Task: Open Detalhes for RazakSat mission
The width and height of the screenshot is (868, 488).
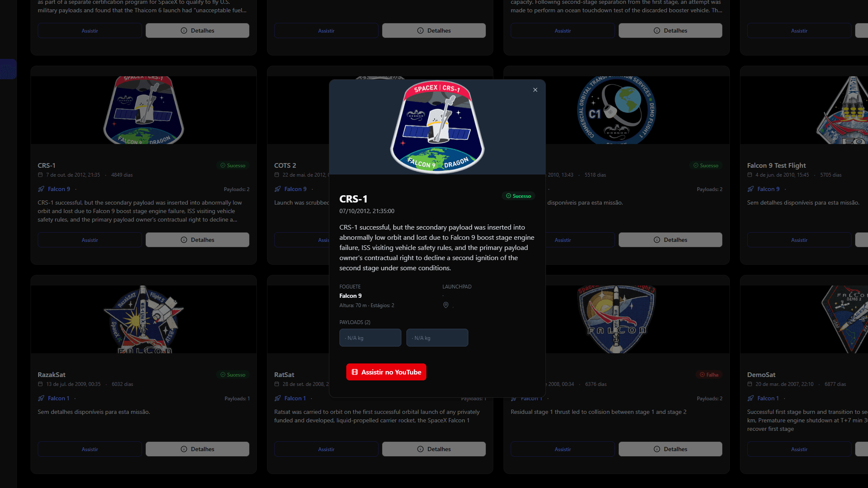Action: pos(198,449)
